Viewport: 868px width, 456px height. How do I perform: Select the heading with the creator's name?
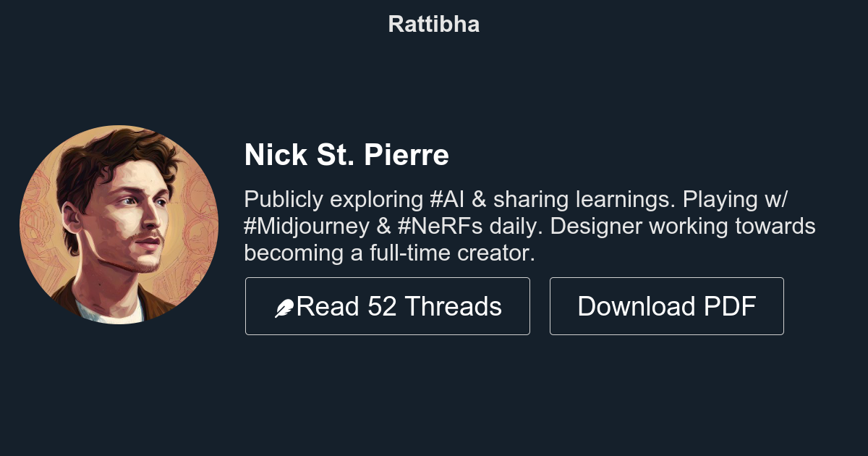pyautogui.click(x=346, y=155)
